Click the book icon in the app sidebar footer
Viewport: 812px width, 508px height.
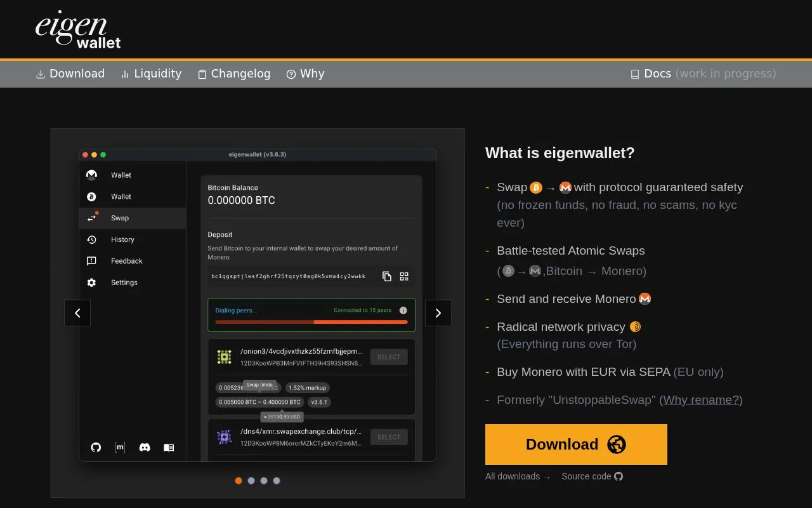click(x=169, y=447)
